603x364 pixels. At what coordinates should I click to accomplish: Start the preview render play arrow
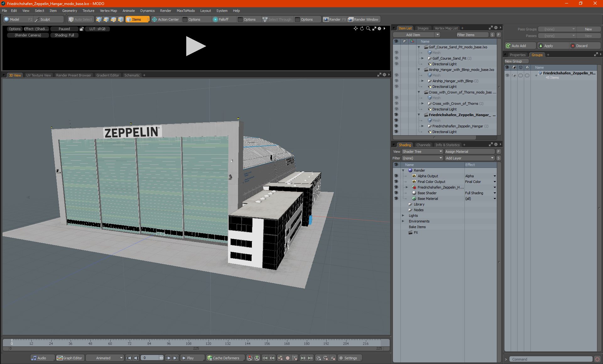pyautogui.click(x=196, y=46)
